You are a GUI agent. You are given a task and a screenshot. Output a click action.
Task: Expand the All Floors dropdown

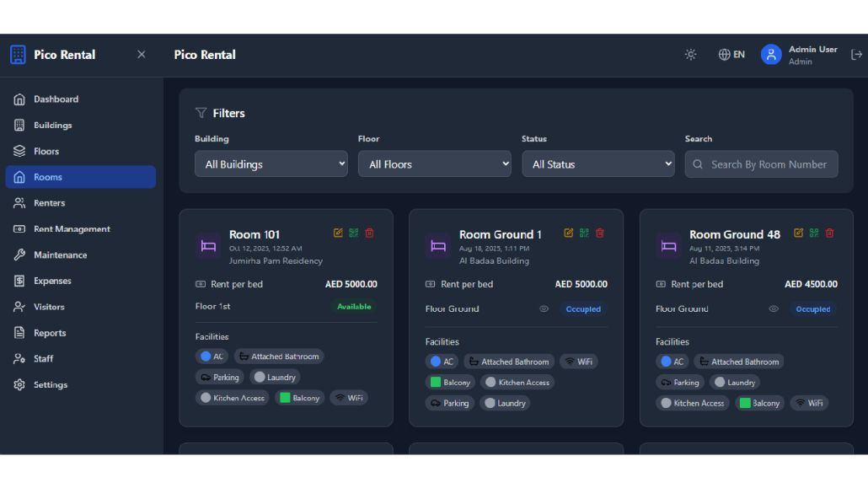[434, 164]
